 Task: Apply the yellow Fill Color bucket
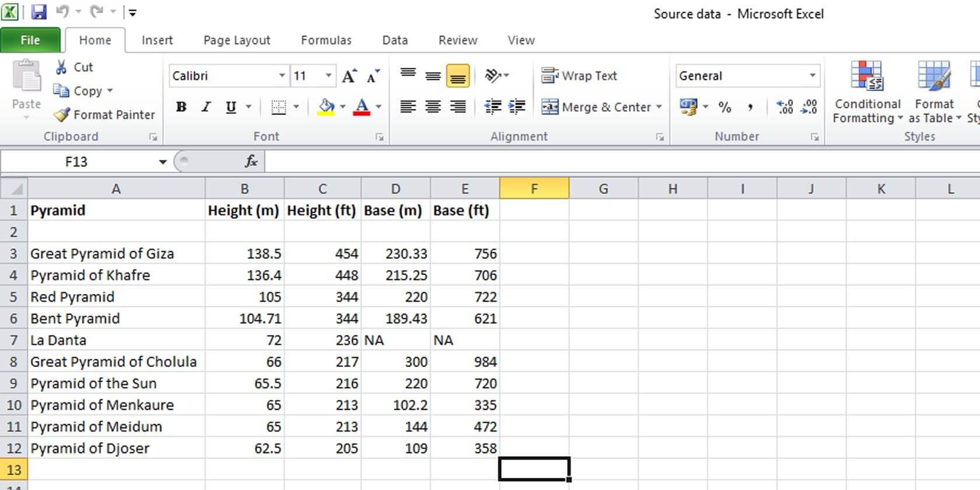tap(326, 107)
